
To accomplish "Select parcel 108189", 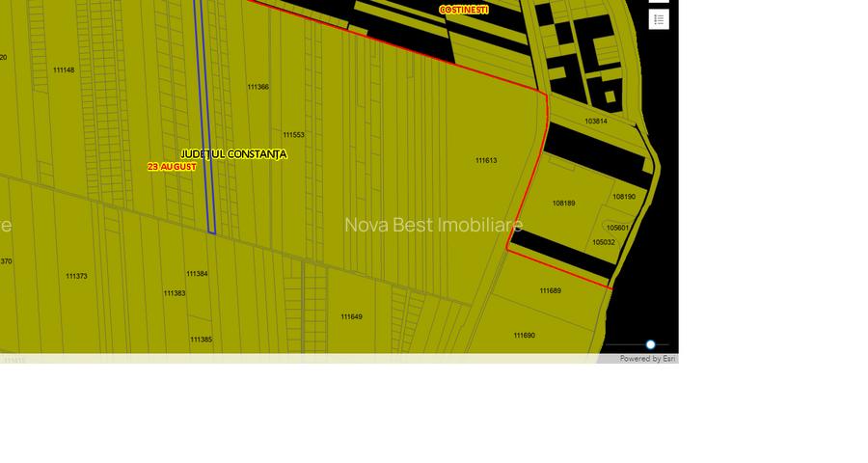I will coord(563,204).
